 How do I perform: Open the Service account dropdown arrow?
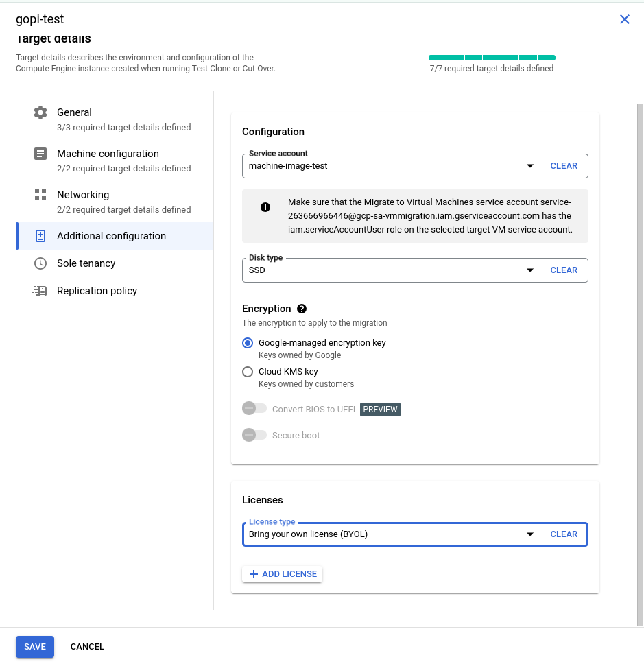point(529,166)
